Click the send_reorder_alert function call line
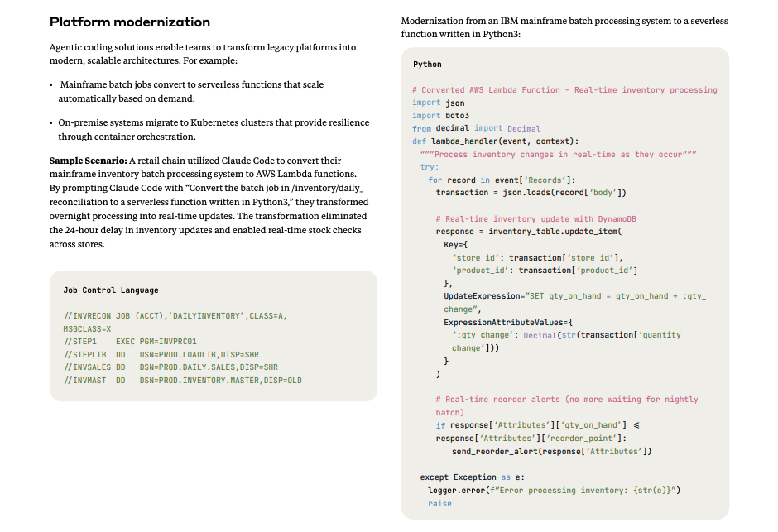The height and width of the screenshot is (532, 778). [551, 451]
